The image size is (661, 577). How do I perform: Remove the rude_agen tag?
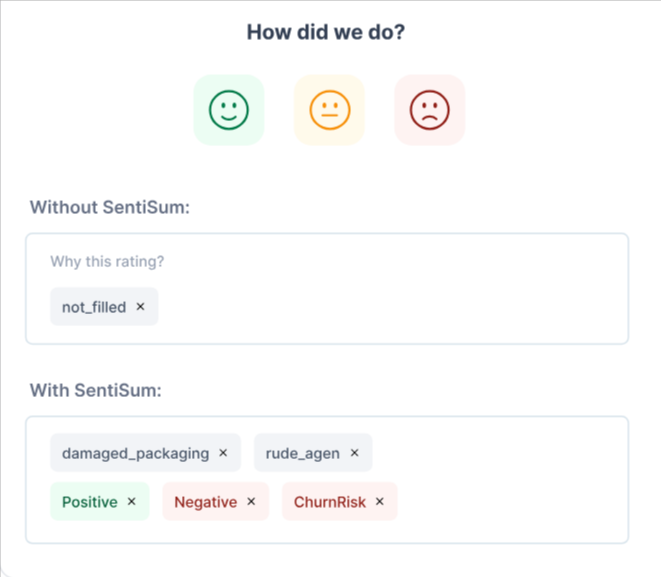pyautogui.click(x=355, y=453)
